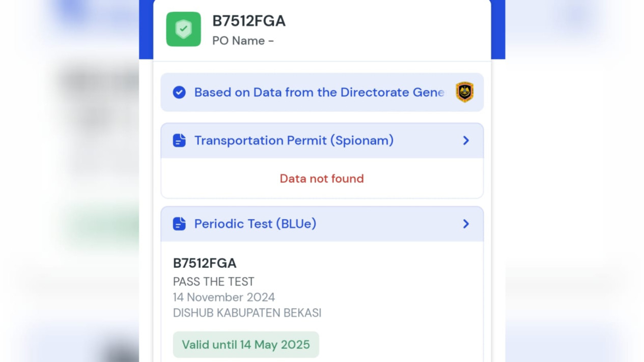Open the Transportation Permit (Spionam) section
This screenshot has height=362, width=644.
(322, 141)
